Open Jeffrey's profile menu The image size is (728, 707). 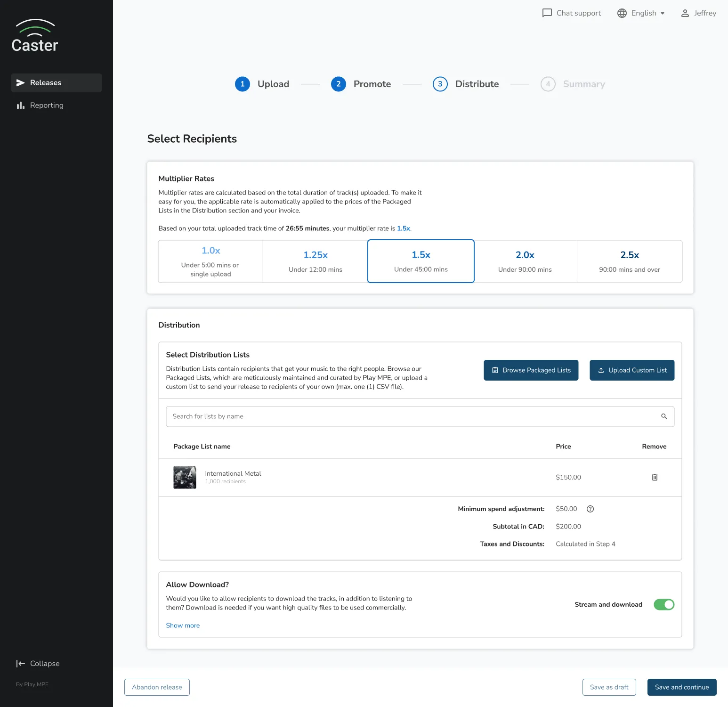click(698, 13)
